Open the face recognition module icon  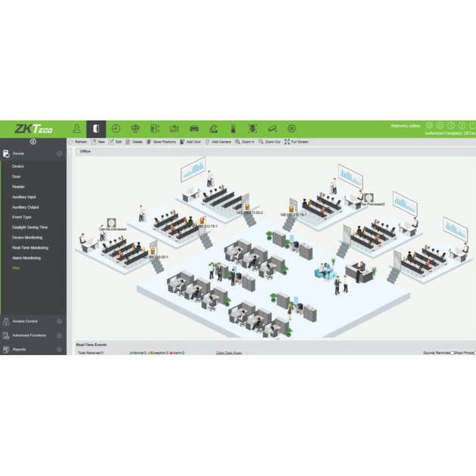click(x=252, y=128)
